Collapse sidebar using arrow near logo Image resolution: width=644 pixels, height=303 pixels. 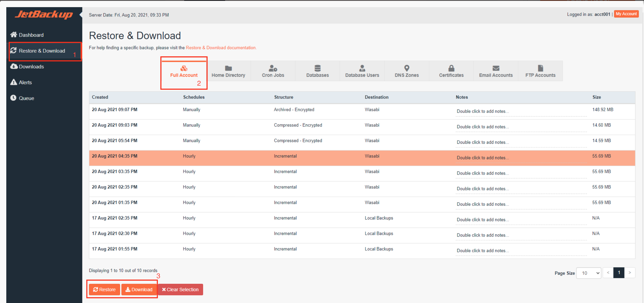point(81,14)
